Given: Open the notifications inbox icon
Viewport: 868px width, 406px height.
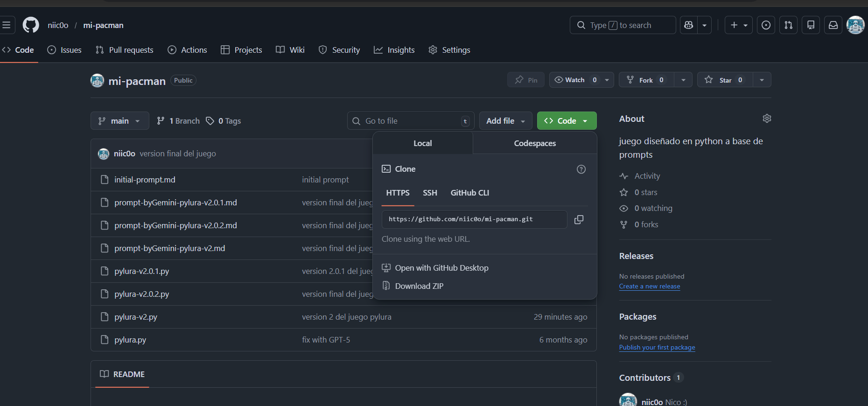Looking at the screenshot, I should (833, 25).
